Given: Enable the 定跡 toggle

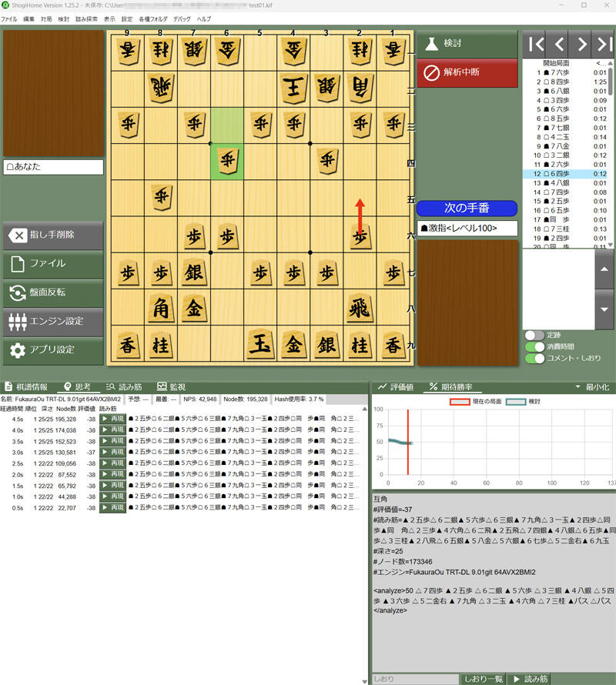Looking at the screenshot, I should click(534, 336).
